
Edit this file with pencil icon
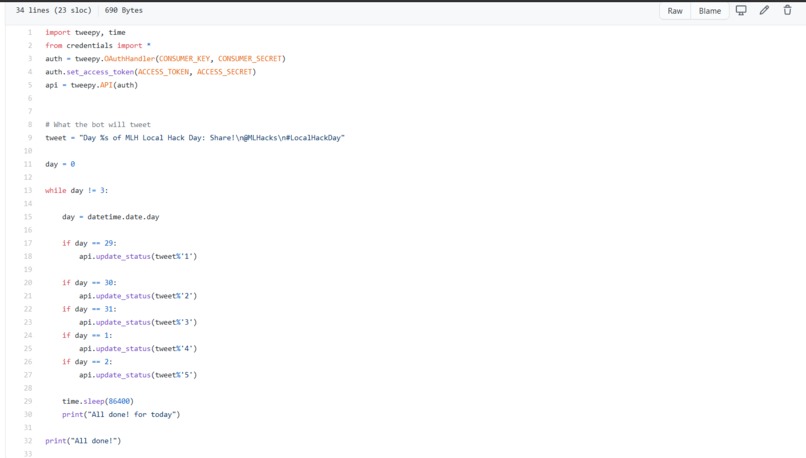point(764,10)
